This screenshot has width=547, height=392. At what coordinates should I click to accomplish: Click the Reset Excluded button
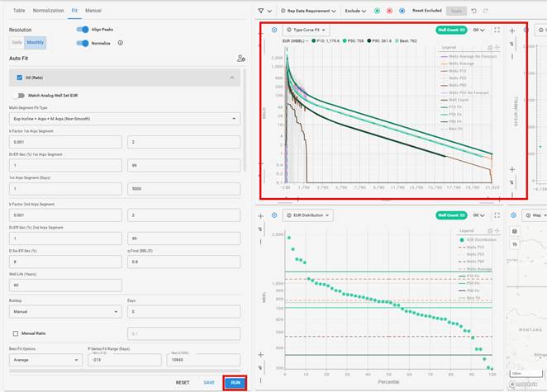[x=430, y=12]
